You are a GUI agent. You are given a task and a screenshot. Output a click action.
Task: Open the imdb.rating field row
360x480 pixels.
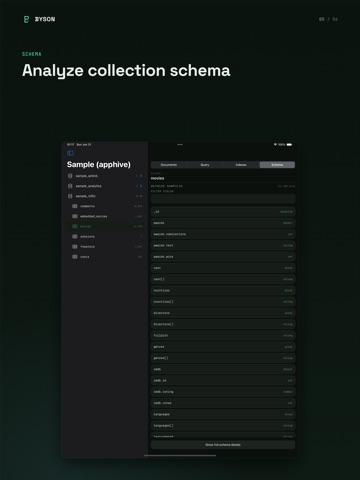pyautogui.click(x=223, y=392)
